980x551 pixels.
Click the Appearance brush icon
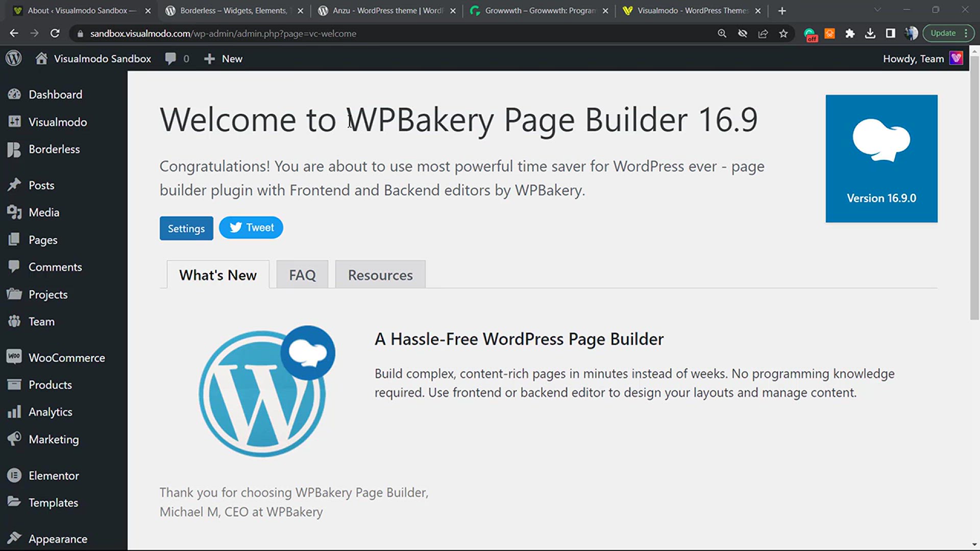coord(14,538)
